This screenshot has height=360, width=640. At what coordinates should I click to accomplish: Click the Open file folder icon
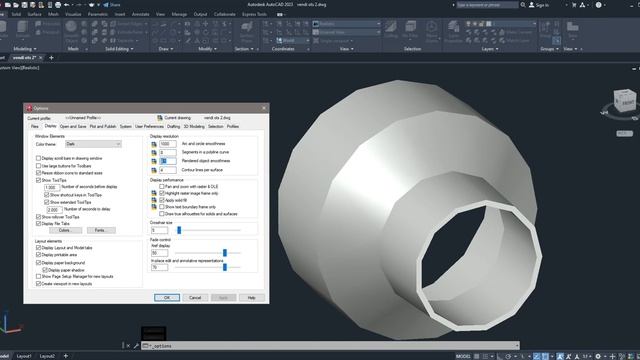[16, 5]
